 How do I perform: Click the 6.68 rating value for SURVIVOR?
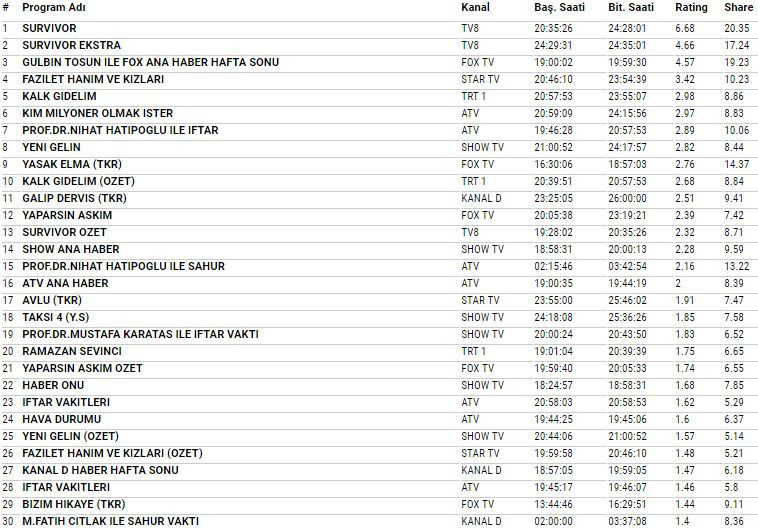pyautogui.click(x=684, y=28)
